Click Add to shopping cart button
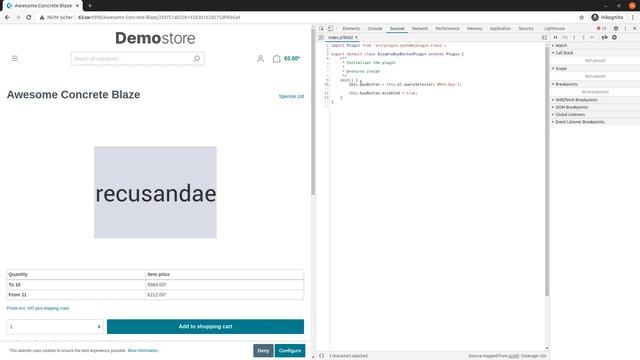This screenshot has height=360, width=640. click(x=205, y=327)
